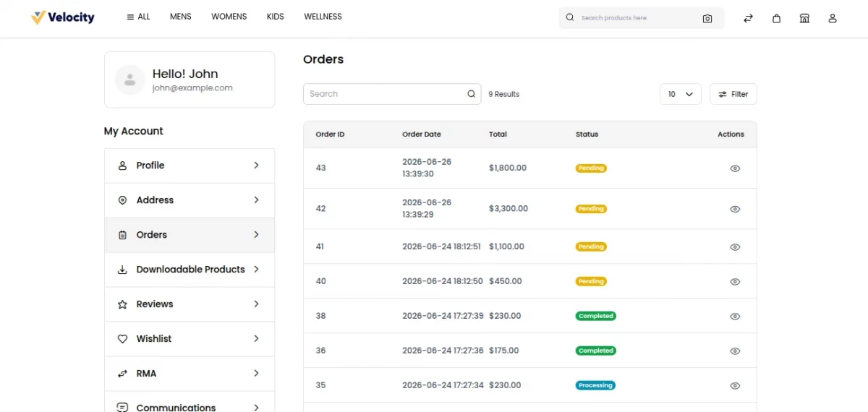Expand the RMA chevron arrow

click(x=256, y=374)
